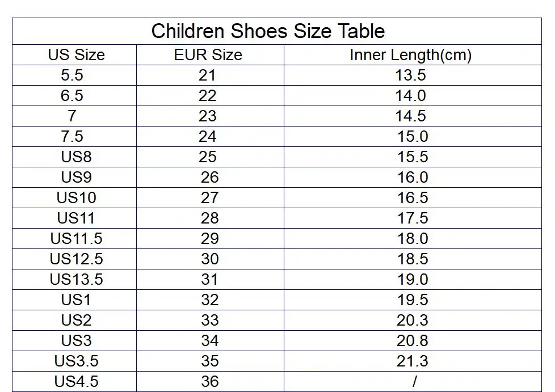555x392 pixels.
Task: Select the US8 cell
Action: point(76,157)
